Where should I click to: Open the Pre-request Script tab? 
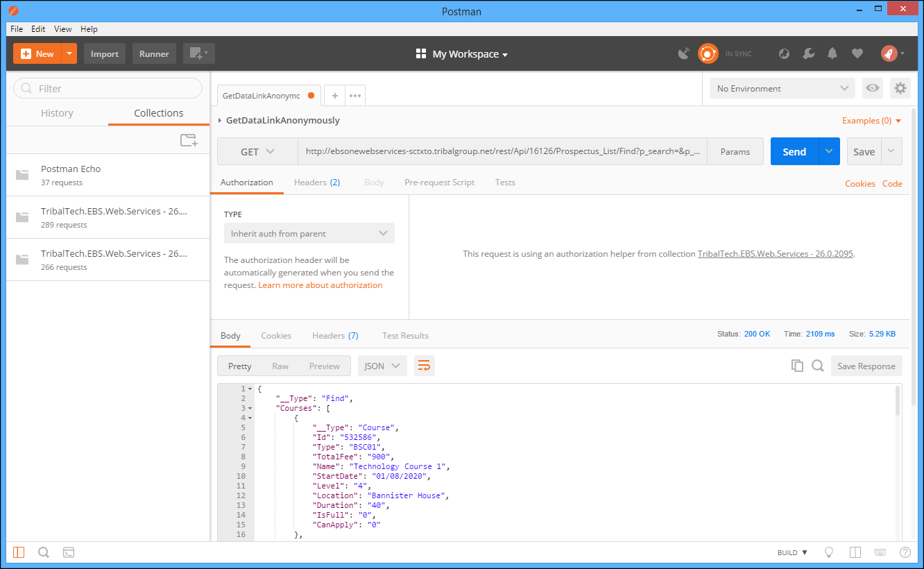(x=440, y=182)
